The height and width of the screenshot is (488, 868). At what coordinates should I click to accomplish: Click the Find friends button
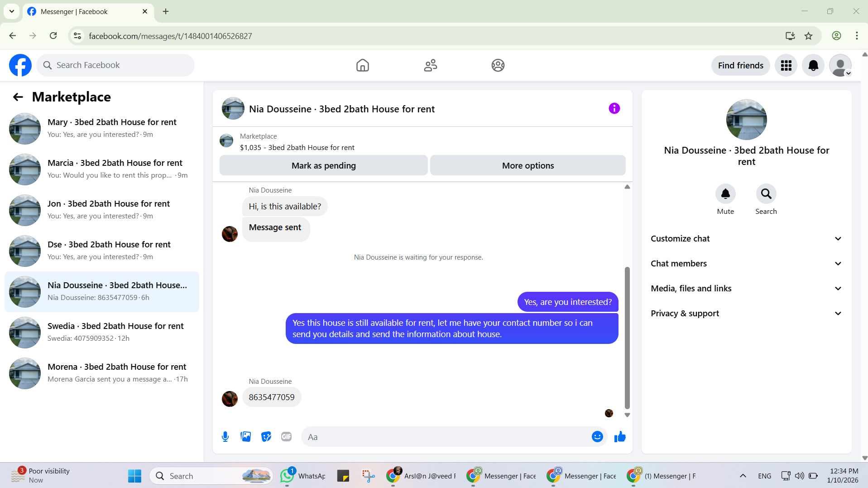pyautogui.click(x=741, y=66)
